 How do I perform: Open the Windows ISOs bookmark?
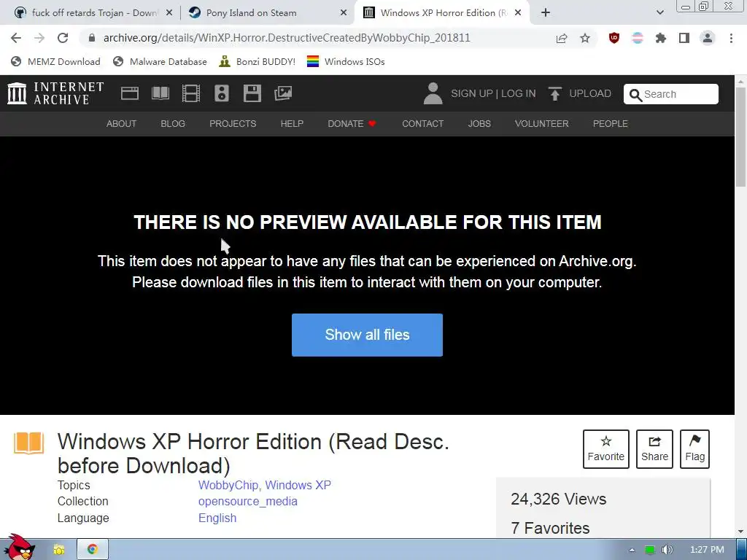[346, 61]
